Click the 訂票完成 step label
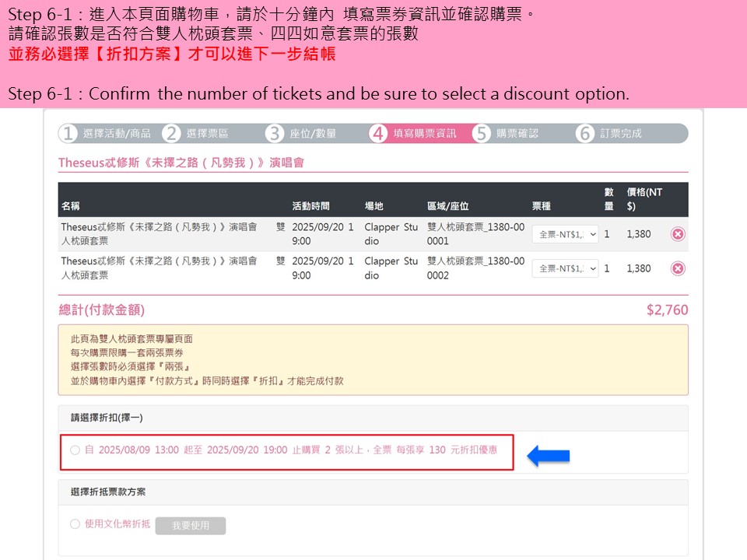 (621, 134)
